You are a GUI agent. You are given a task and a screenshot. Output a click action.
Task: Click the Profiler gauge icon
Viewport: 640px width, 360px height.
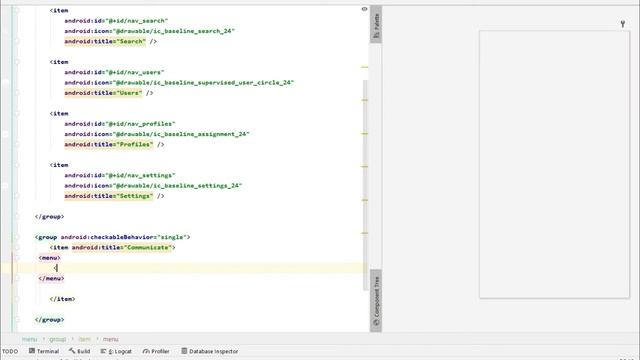(x=146, y=351)
